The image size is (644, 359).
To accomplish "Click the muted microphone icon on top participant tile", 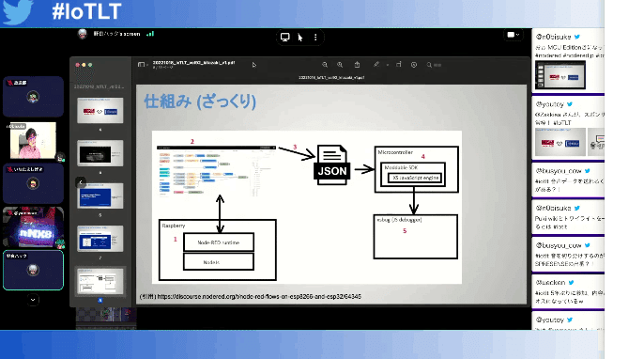I will click(9, 83).
